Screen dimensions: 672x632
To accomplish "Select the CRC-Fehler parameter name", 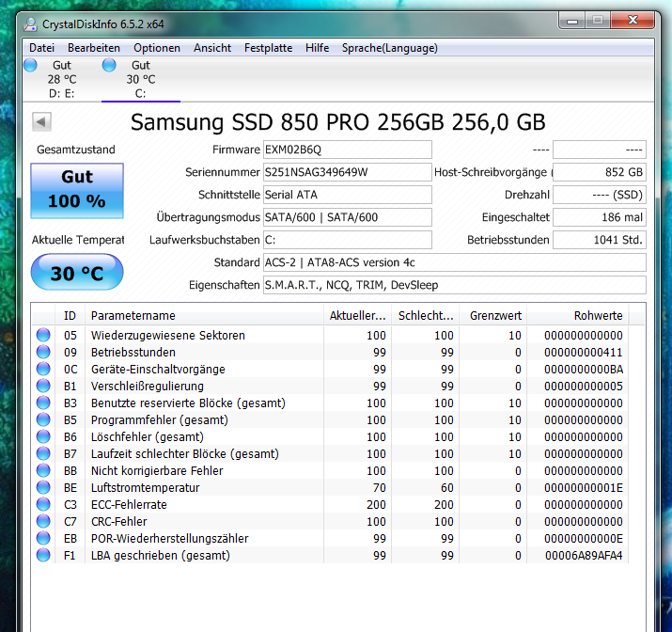I will [x=119, y=522].
